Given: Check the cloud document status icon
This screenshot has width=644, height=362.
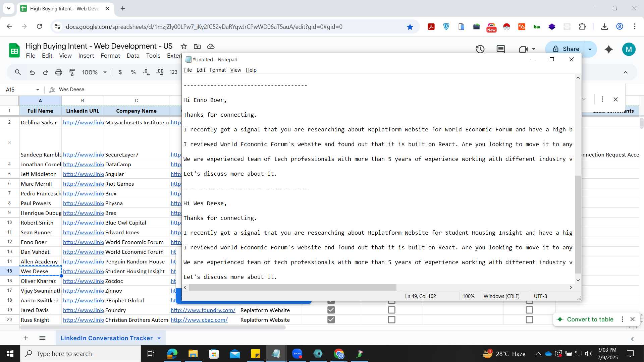Looking at the screenshot, I should (x=211, y=46).
